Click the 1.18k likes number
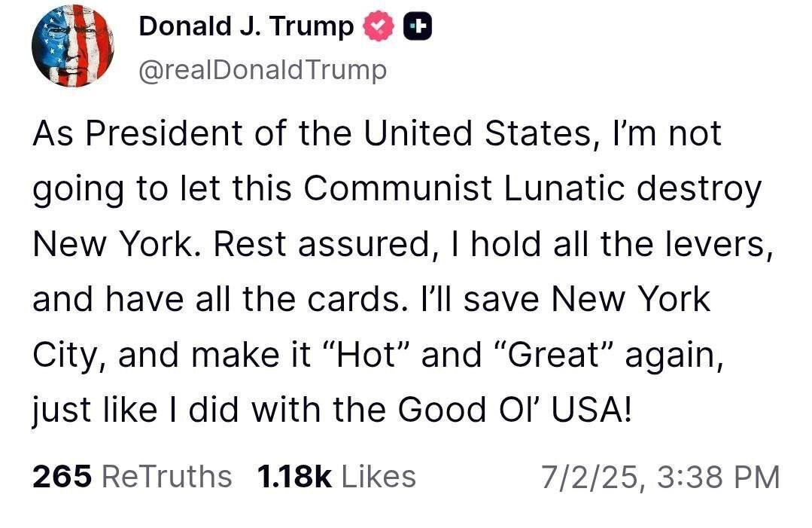 pos(294,477)
